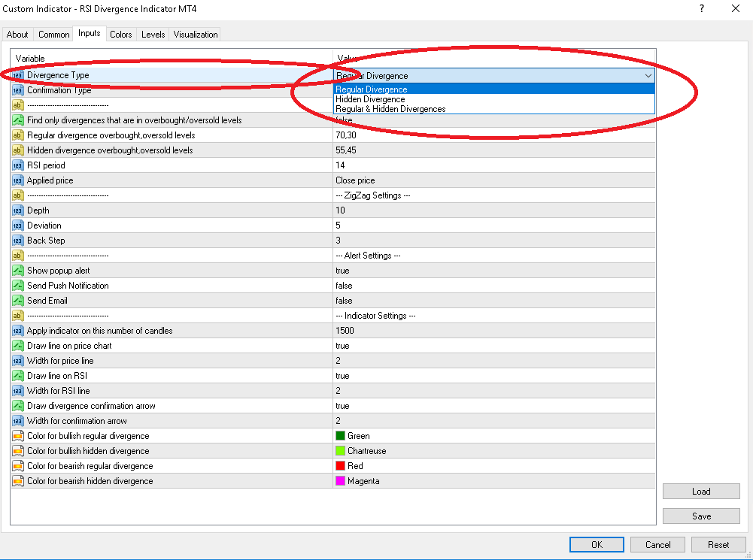Click the icon next to RSI period
Viewport: 753px width, 560px height.
(x=18, y=165)
